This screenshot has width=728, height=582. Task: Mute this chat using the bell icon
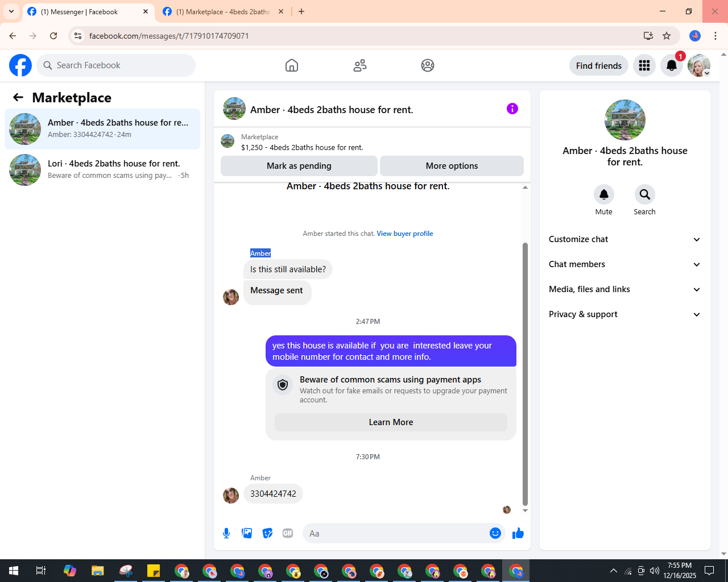click(604, 194)
